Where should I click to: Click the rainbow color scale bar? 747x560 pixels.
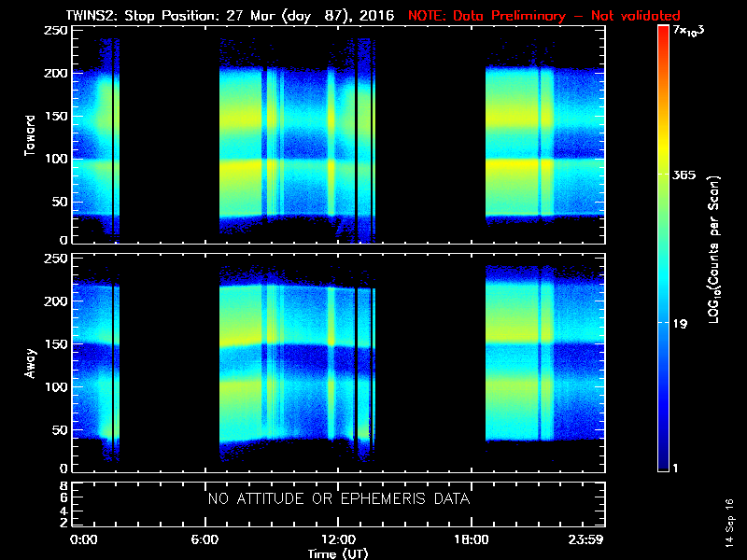(x=664, y=248)
